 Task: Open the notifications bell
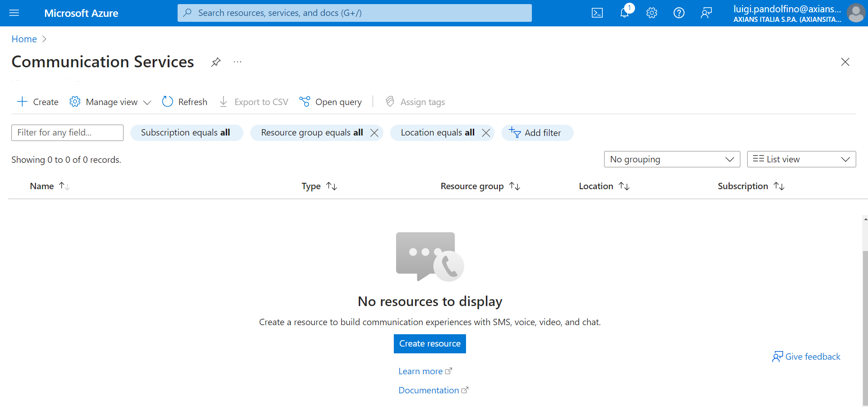(625, 13)
